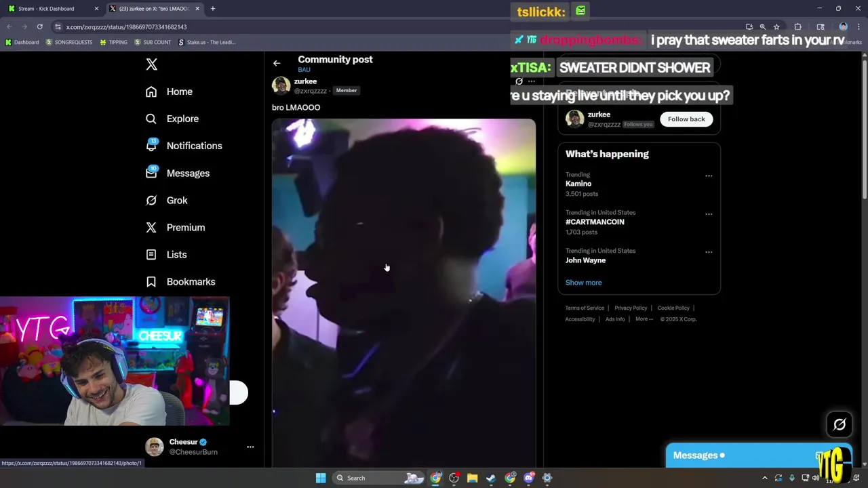Click the Lists icon
The width and height of the screenshot is (868, 488).
click(151, 254)
